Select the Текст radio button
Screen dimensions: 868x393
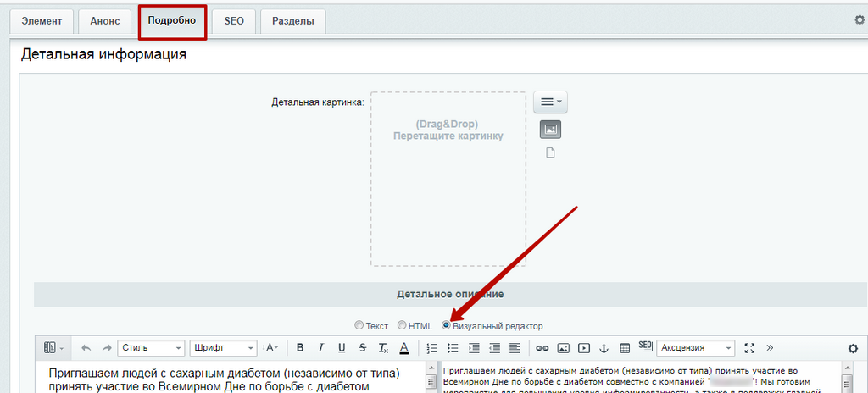359,325
